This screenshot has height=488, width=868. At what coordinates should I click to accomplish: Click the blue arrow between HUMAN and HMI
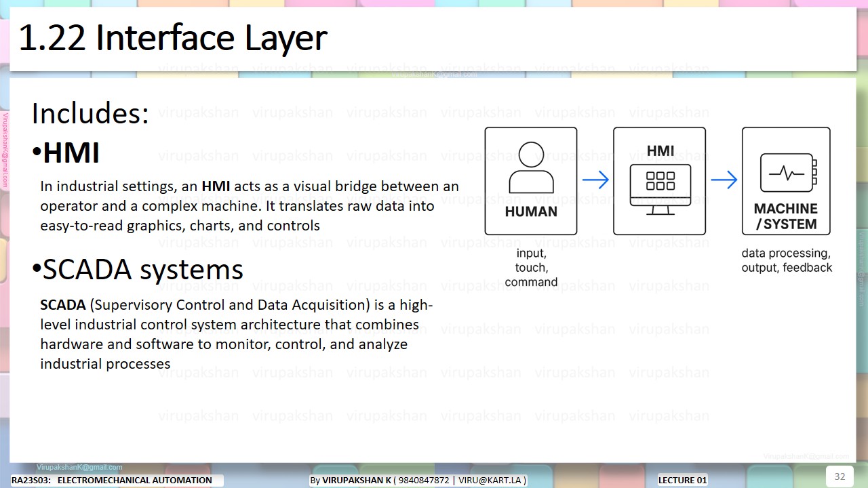(x=595, y=180)
